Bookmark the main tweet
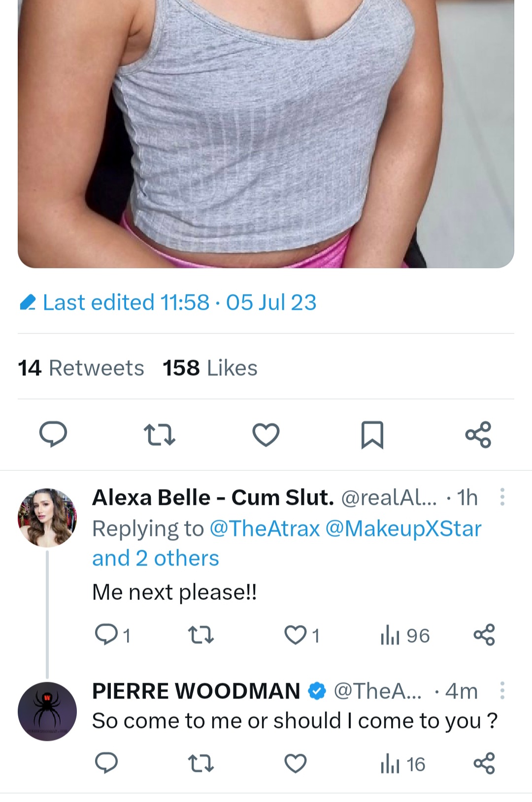 372,434
